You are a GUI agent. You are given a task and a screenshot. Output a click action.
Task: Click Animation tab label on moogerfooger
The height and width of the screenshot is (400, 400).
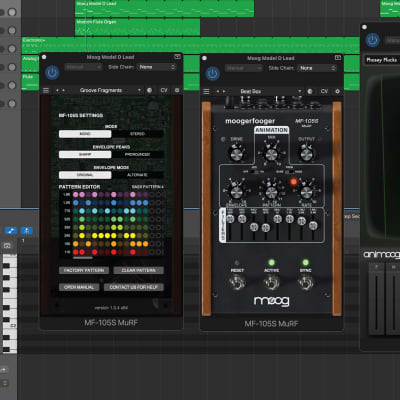(272, 130)
